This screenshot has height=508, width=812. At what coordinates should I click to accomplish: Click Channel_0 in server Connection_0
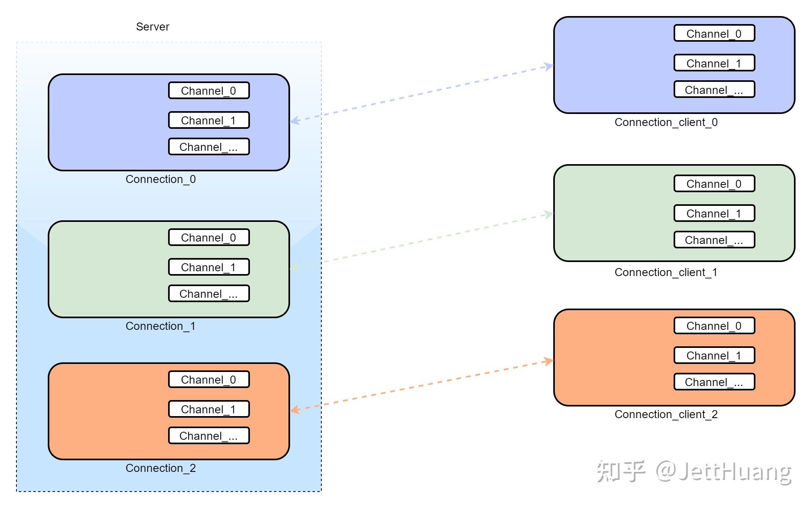(x=209, y=91)
